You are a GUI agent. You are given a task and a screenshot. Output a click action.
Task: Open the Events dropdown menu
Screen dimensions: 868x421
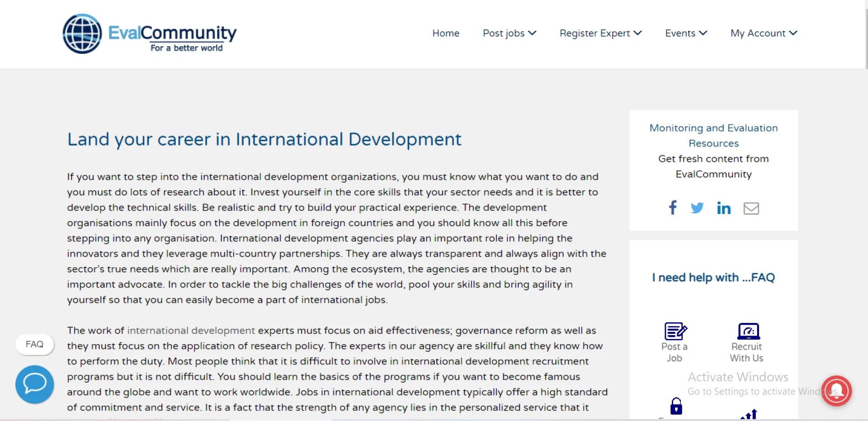685,33
